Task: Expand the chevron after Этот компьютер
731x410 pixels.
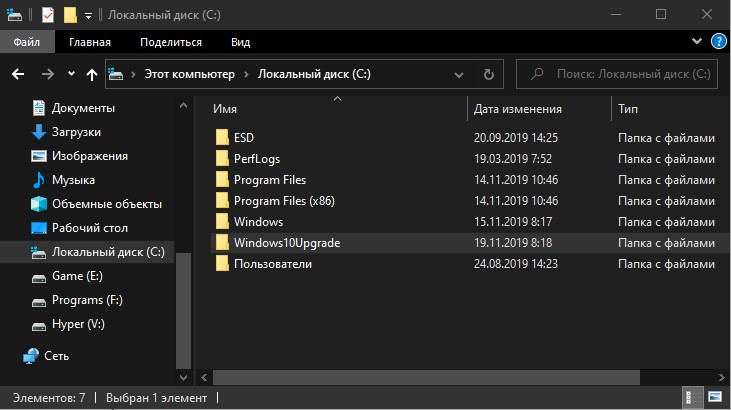Action: pos(246,74)
